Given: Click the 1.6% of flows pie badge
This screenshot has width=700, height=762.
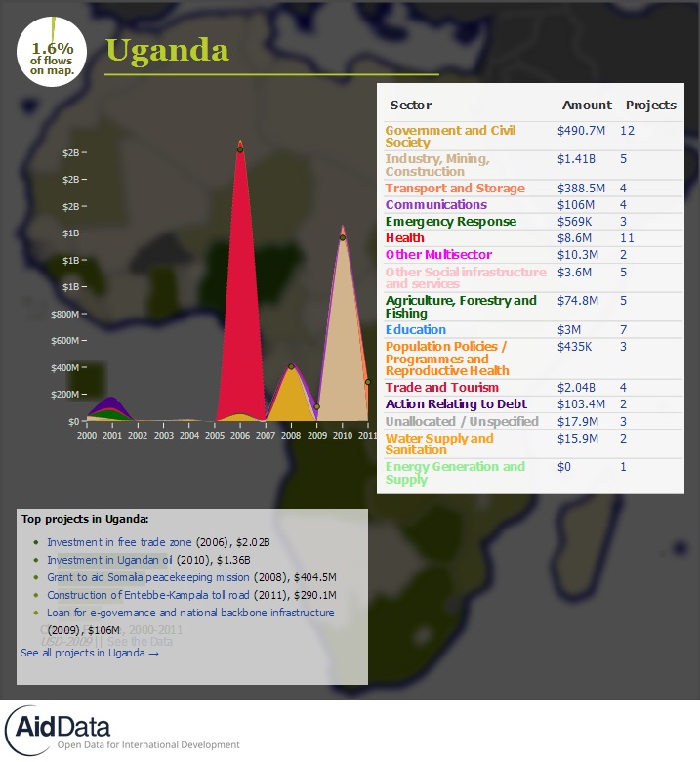Looking at the screenshot, I should point(52,52).
